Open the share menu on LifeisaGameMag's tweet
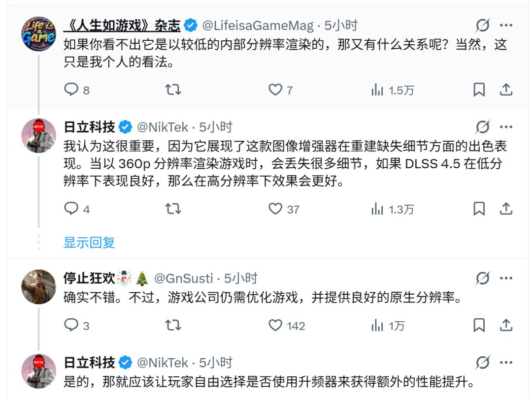Screen dimensions: 532x399 507,89
